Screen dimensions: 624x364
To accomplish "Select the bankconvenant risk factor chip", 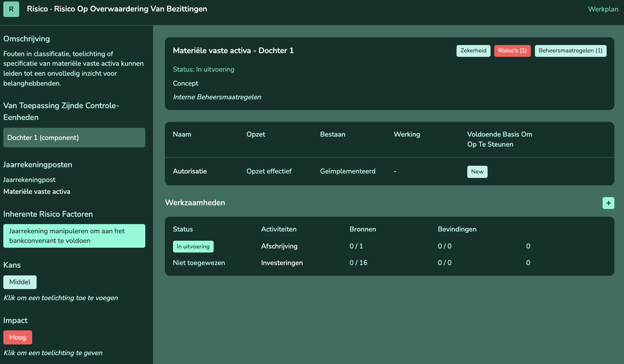I will click(74, 236).
